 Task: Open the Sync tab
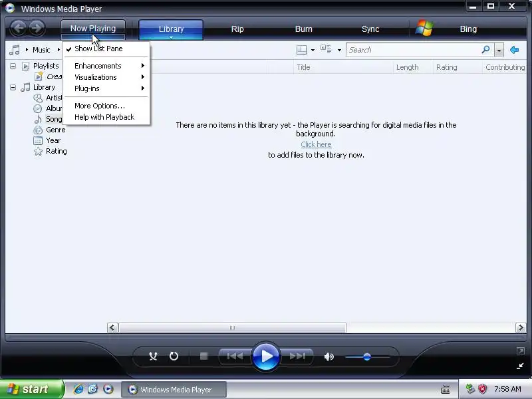point(370,29)
